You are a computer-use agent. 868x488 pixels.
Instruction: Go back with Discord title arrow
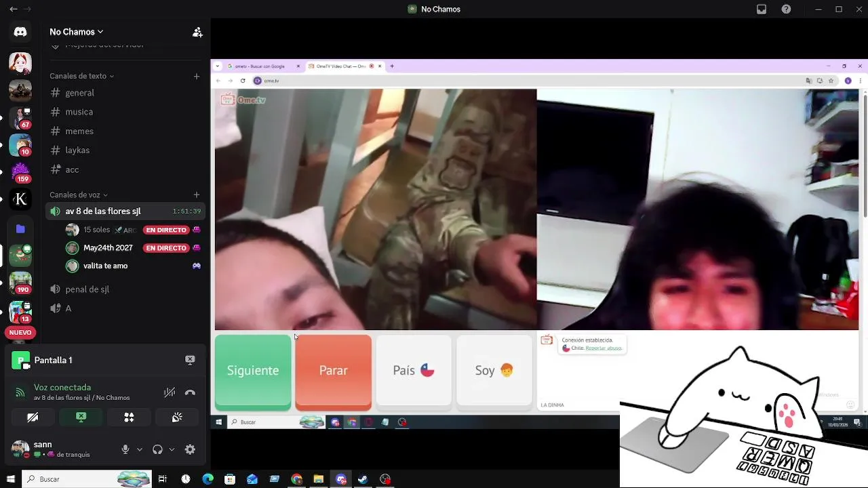pos(14,9)
